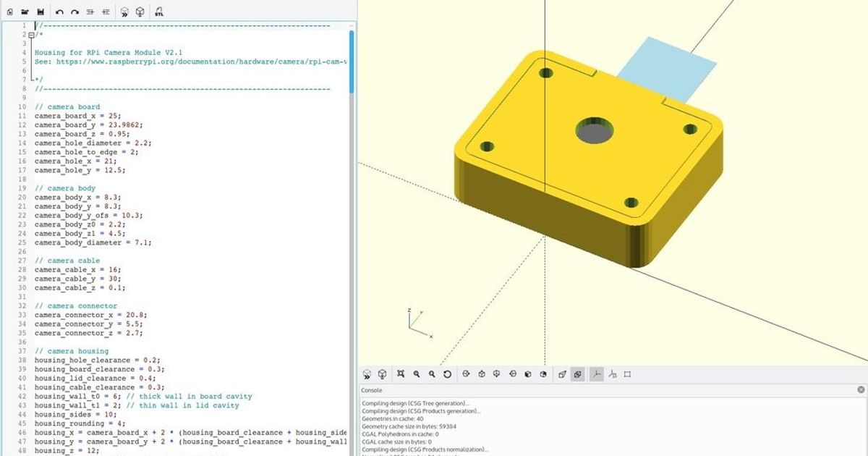868x456 pixels.
Task: Redo the last undone edit
Action: (x=75, y=12)
